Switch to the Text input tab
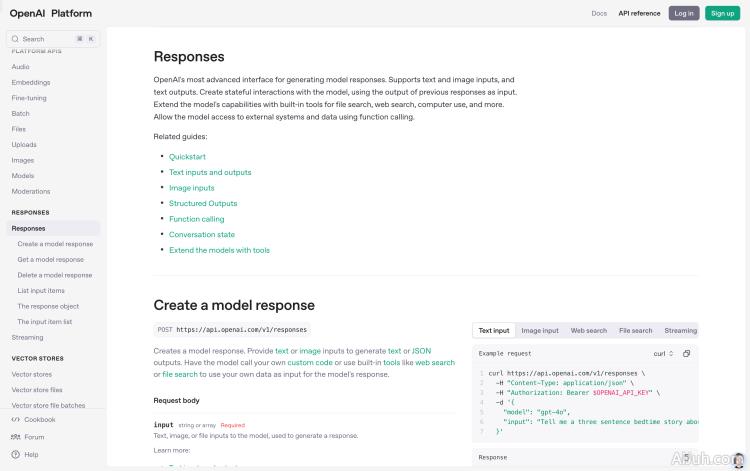 pos(494,330)
